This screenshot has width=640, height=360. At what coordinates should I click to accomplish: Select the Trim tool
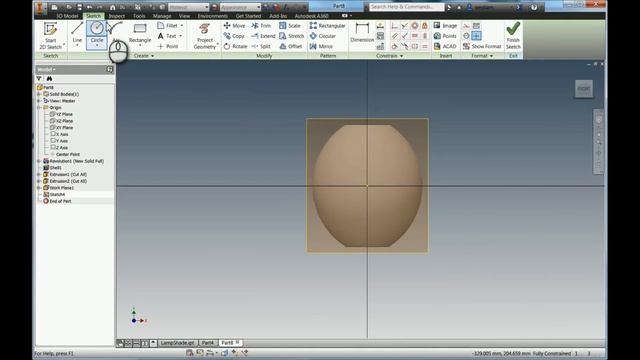[x=261, y=25]
